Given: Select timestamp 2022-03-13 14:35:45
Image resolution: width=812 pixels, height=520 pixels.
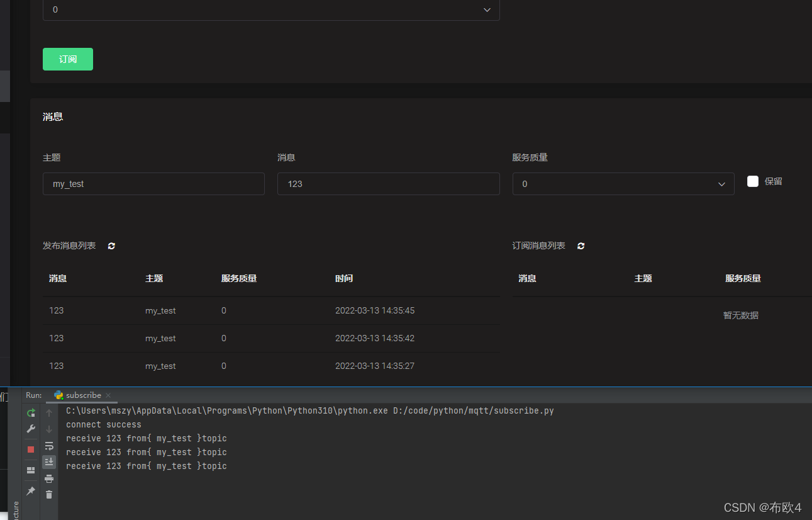Looking at the screenshot, I should 375,310.
